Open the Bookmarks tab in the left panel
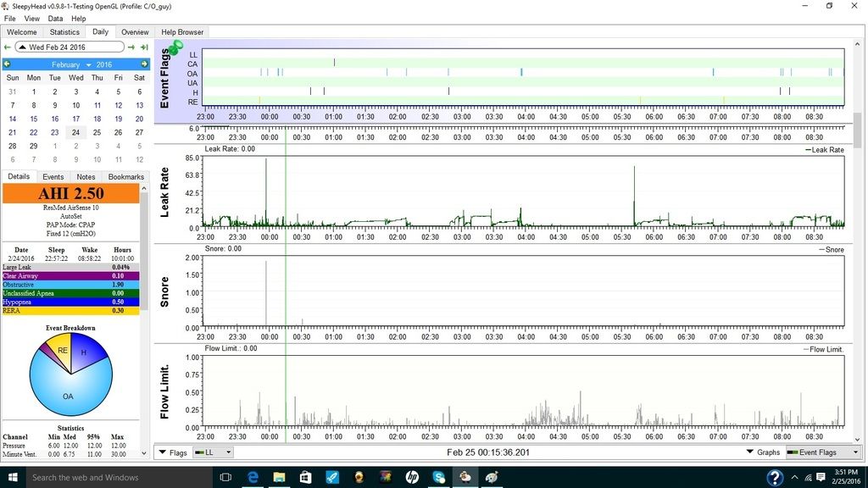Viewport: 868px width, 488px height. tap(125, 177)
